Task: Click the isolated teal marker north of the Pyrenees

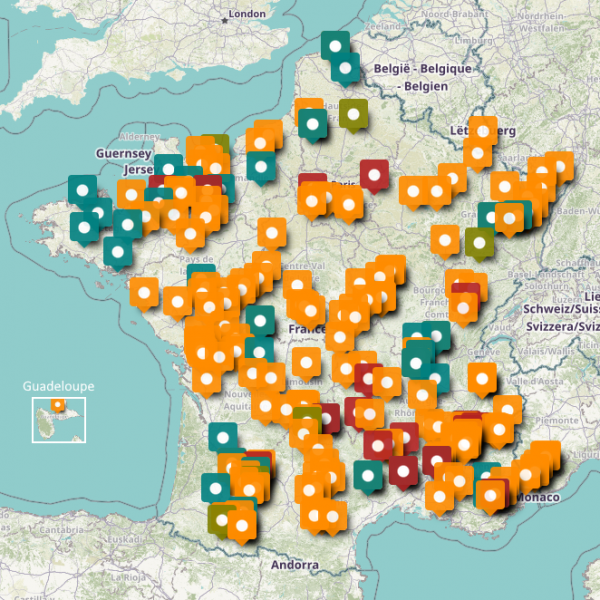Action: point(223,436)
